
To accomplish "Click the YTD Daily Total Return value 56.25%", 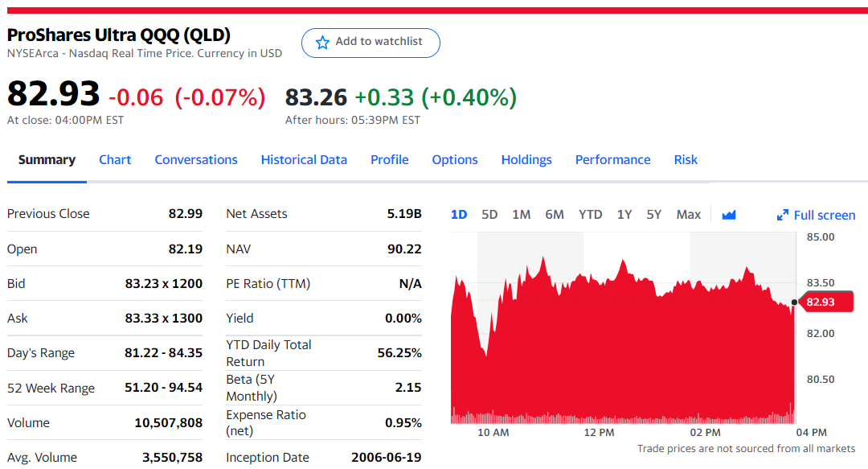I will tap(399, 352).
